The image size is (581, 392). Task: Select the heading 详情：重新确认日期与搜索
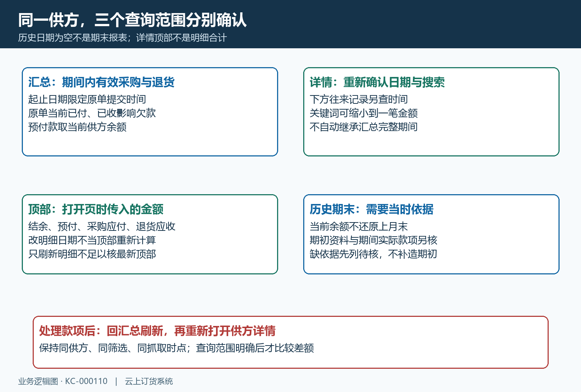point(377,82)
